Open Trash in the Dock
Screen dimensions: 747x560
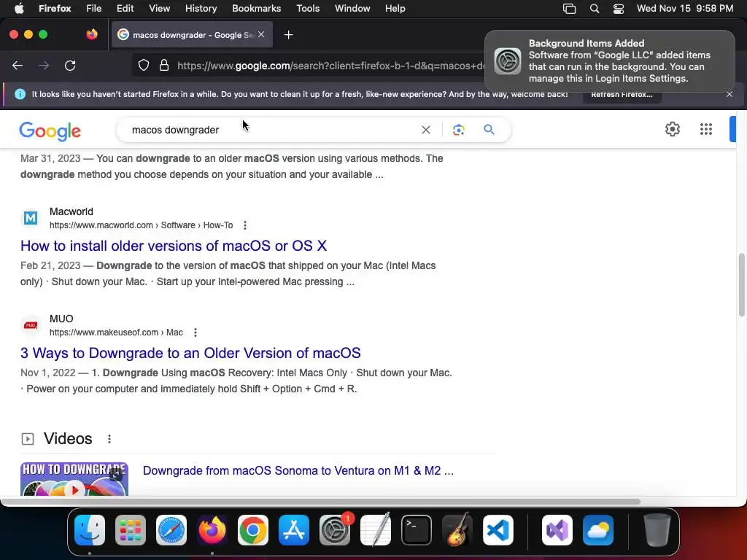(657, 530)
